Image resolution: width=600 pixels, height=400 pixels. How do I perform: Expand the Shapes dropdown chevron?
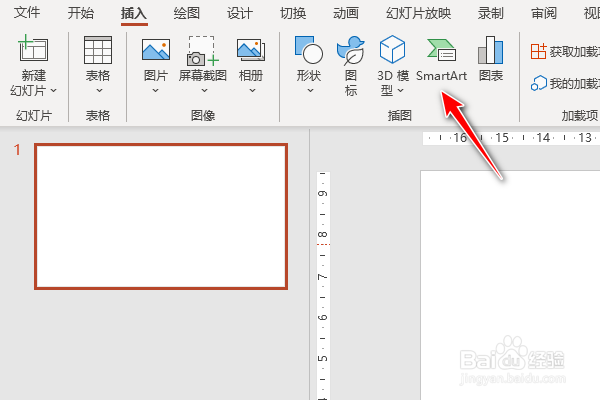click(x=310, y=91)
